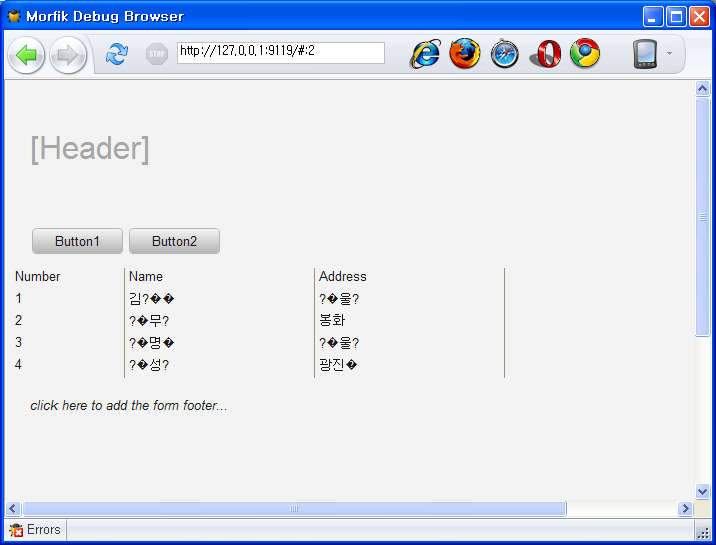Click the Number column header

click(x=38, y=277)
